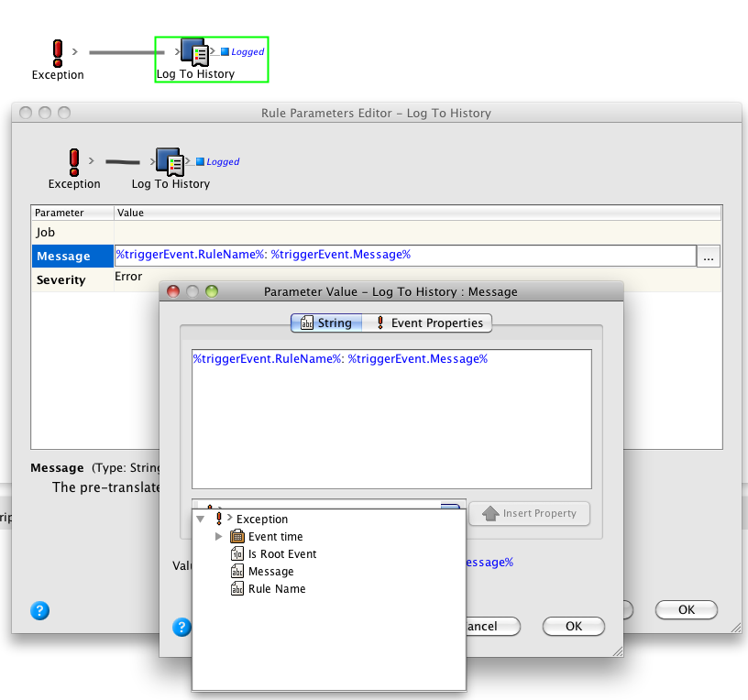Choose Rule Name from the property tree
The height and width of the screenshot is (700, 748).
pos(276,589)
